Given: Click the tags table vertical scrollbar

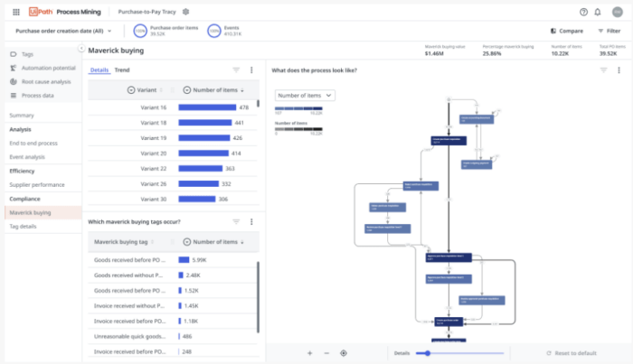Looking at the screenshot, I should (x=258, y=297).
